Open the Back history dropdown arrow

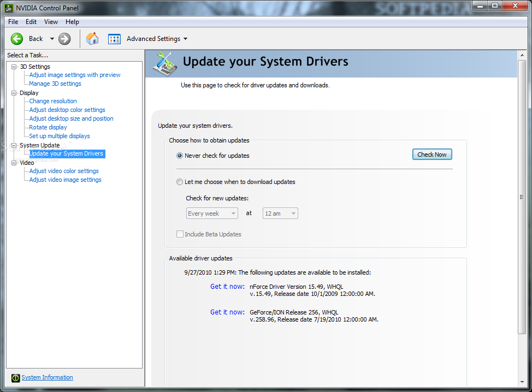click(x=52, y=39)
